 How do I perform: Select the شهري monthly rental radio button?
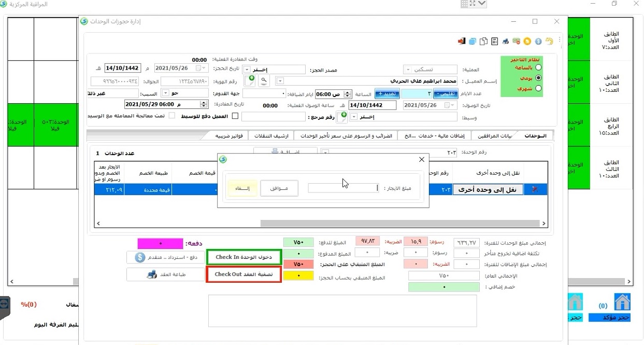(x=538, y=89)
